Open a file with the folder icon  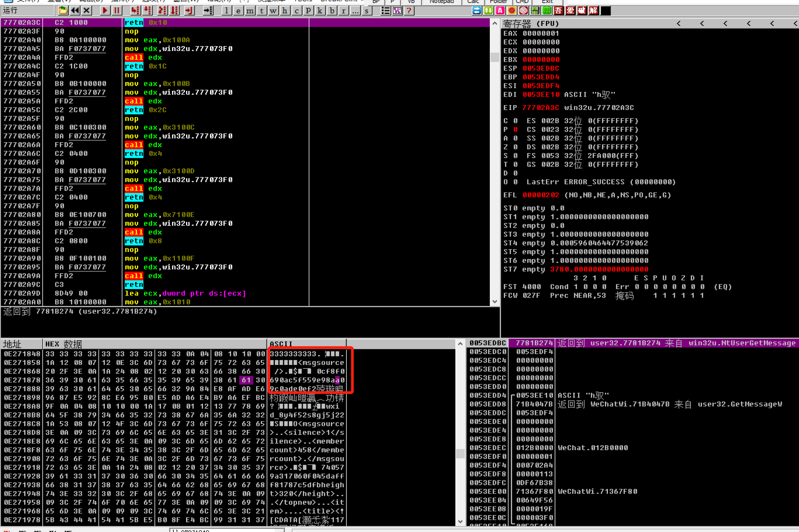click(63, 11)
